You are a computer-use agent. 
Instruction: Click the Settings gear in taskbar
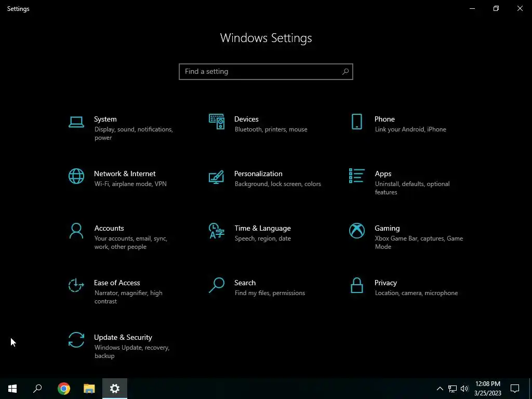click(x=115, y=389)
